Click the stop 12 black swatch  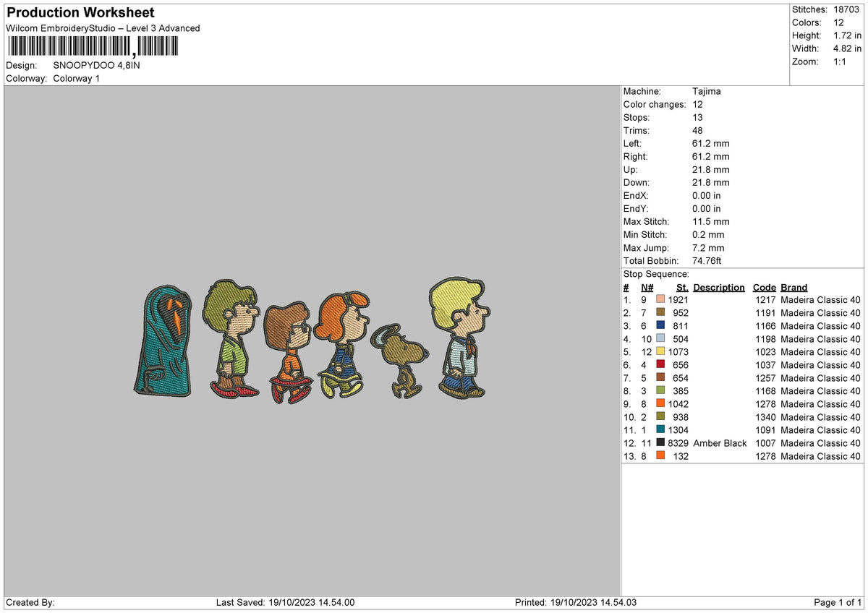click(x=660, y=442)
